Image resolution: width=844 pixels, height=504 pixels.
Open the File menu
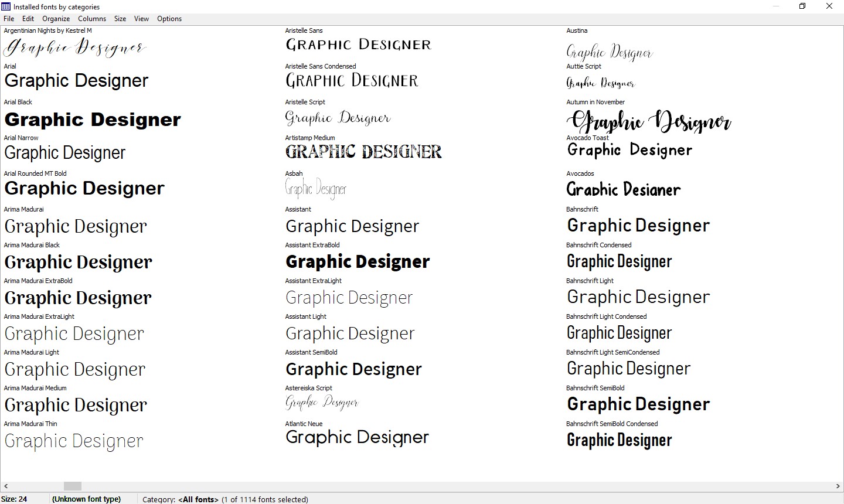click(x=9, y=18)
